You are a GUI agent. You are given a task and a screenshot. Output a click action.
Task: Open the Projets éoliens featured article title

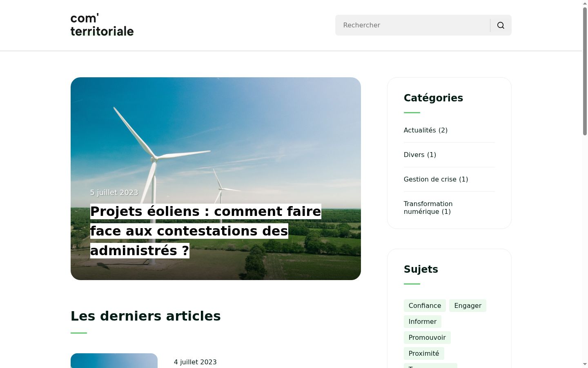click(x=206, y=231)
